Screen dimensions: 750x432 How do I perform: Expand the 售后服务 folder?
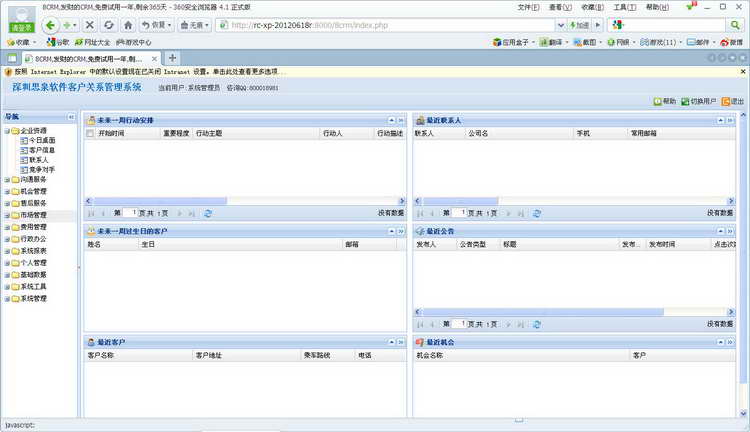coord(7,203)
